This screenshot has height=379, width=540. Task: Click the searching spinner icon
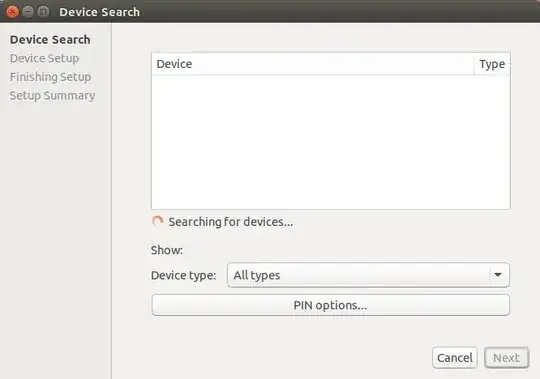point(157,221)
